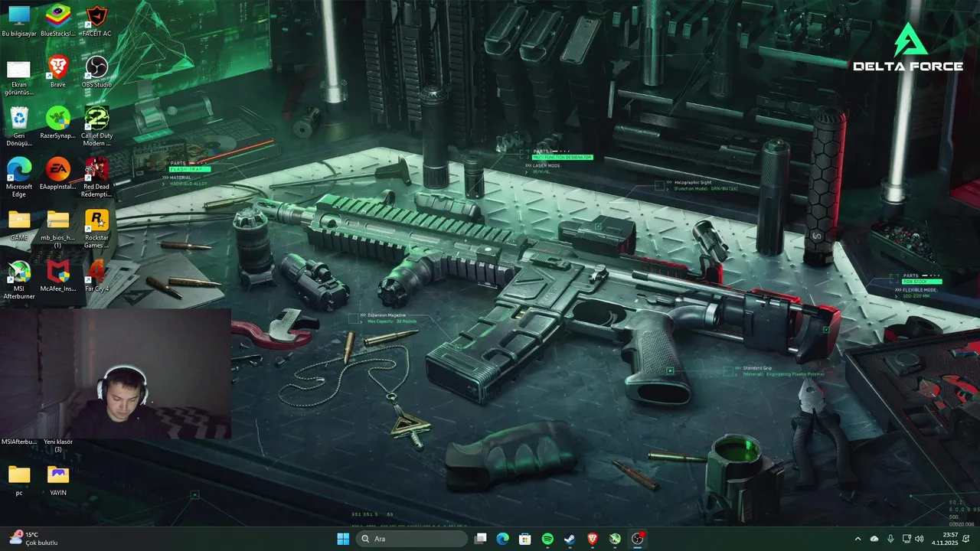The image size is (980, 551).
Task: Select the Far Cry 4 shortcut
Action: tap(96, 276)
